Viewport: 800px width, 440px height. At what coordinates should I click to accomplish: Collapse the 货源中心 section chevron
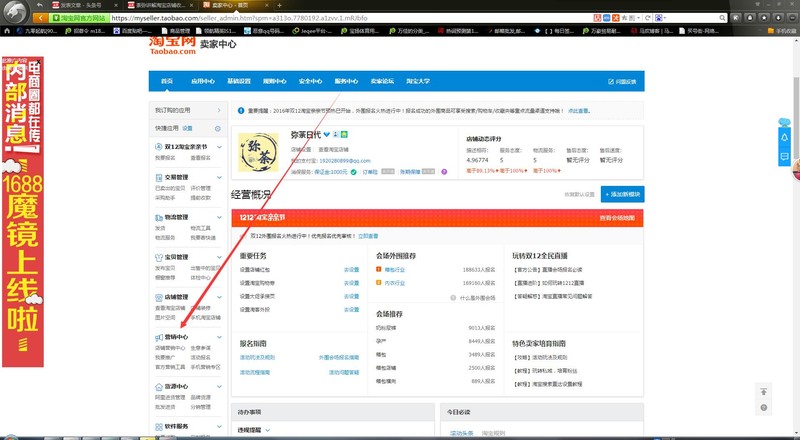(219, 387)
